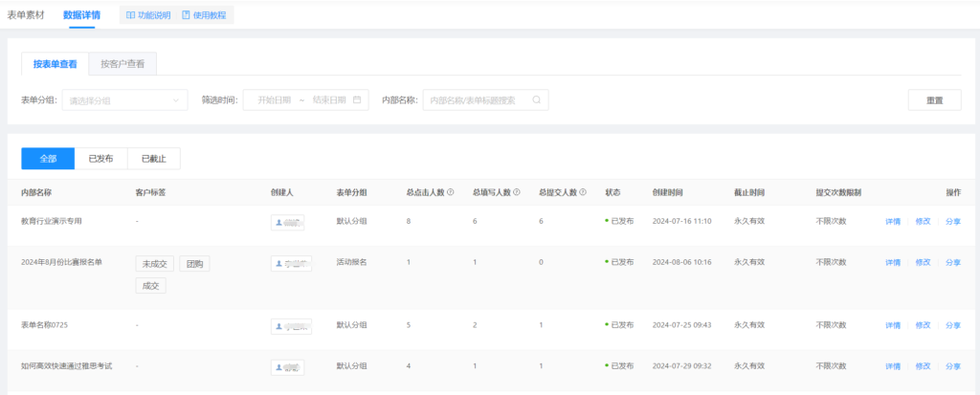Screen dimensions: 980x395
Task: Click the search magnifier icon in 内部名称 field
Action: pyautogui.click(x=536, y=100)
